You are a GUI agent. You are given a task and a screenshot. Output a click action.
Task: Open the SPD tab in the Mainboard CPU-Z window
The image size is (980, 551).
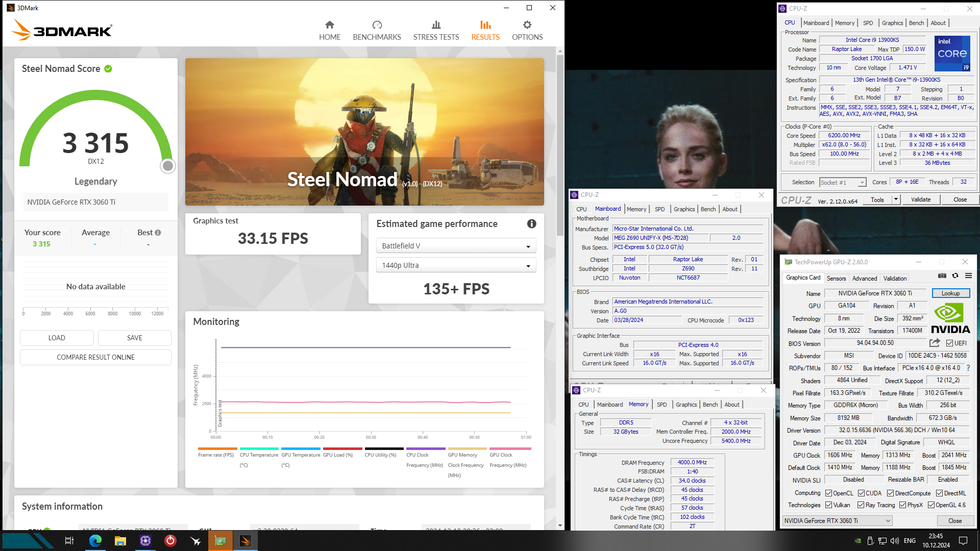[659, 209]
